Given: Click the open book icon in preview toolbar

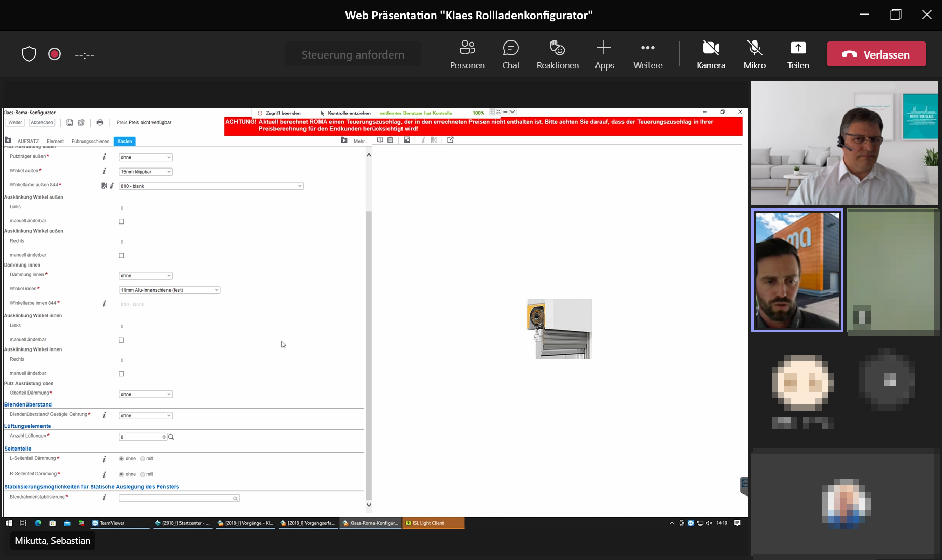Looking at the screenshot, I should pos(380,140).
